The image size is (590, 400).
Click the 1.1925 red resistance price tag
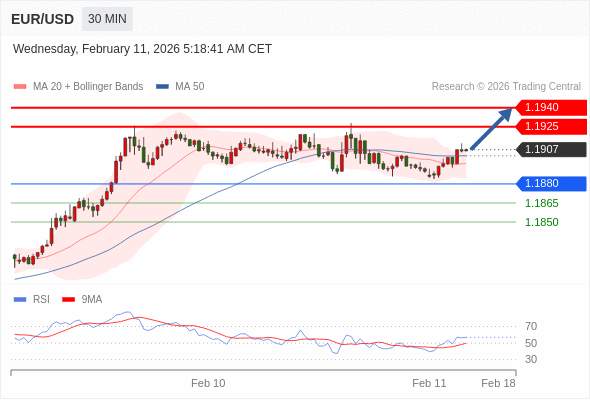click(551, 126)
